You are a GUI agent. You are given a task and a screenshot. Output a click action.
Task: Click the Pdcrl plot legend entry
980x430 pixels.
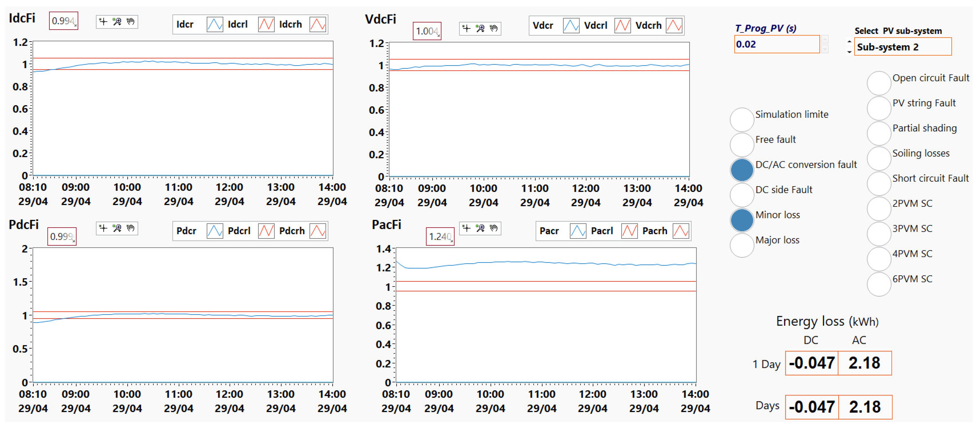click(239, 231)
